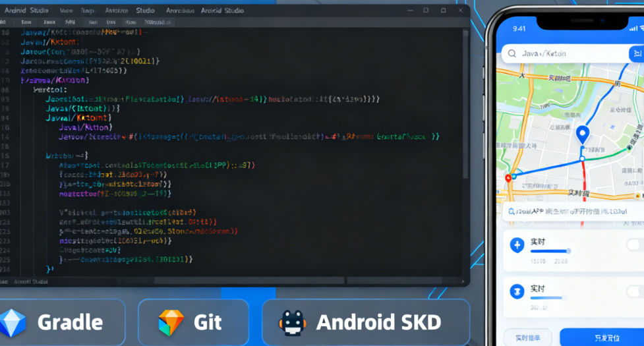Click the Git gem icon
The height and width of the screenshot is (346, 644).
(171, 323)
